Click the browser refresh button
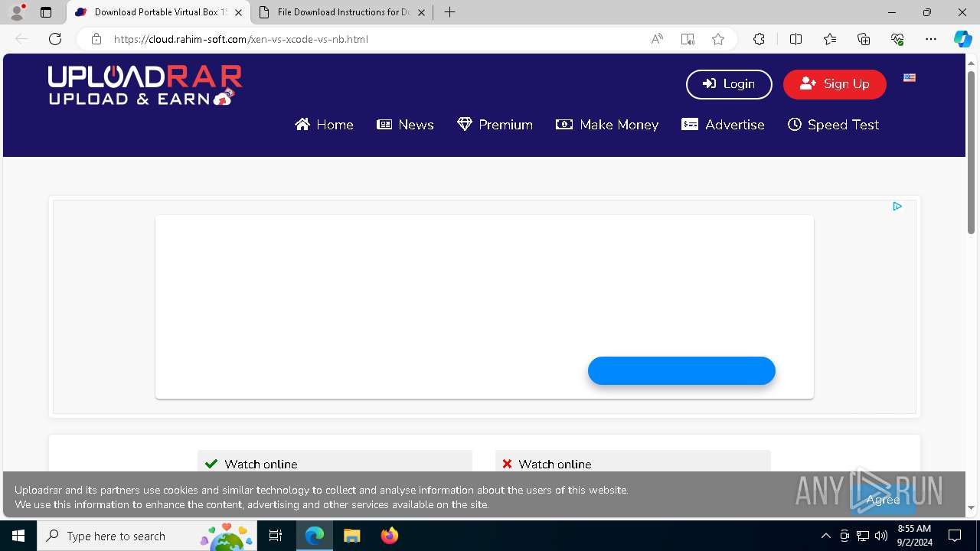980x551 pixels. (55, 39)
